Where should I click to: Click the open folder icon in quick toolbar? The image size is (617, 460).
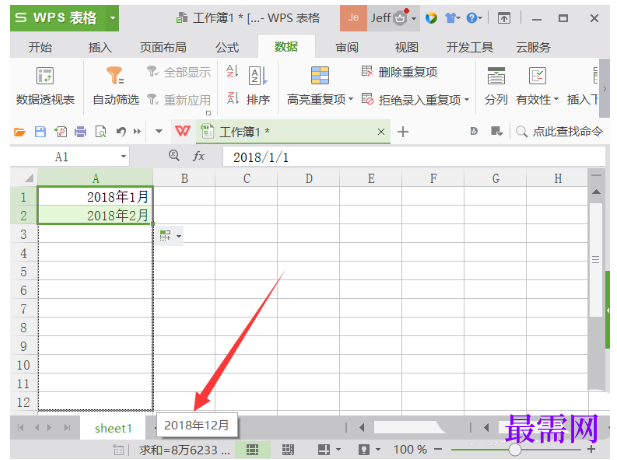(20, 131)
